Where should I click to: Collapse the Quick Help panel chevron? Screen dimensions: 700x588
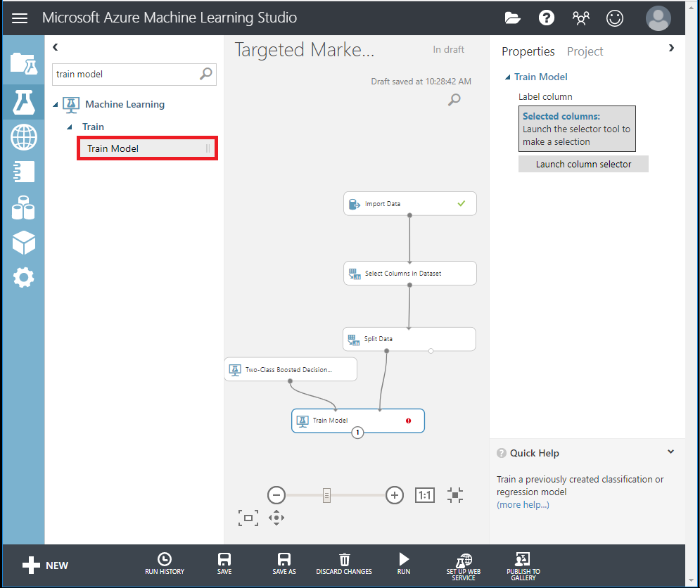pyautogui.click(x=670, y=452)
